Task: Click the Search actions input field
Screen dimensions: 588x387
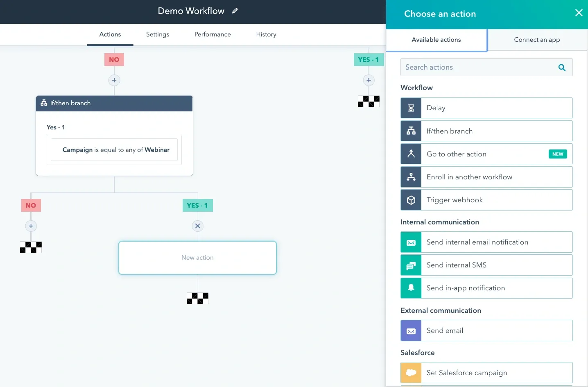Action: pyautogui.click(x=471, y=67)
